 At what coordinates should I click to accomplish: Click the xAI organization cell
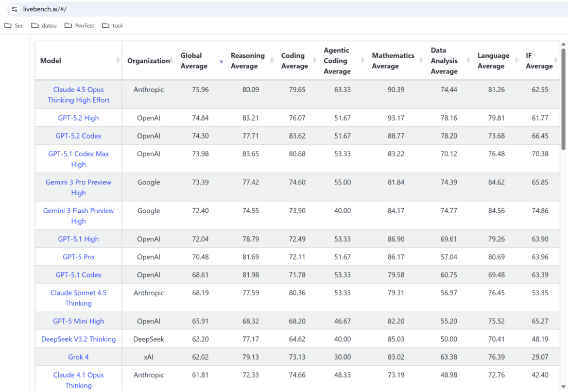tap(148, 357)
